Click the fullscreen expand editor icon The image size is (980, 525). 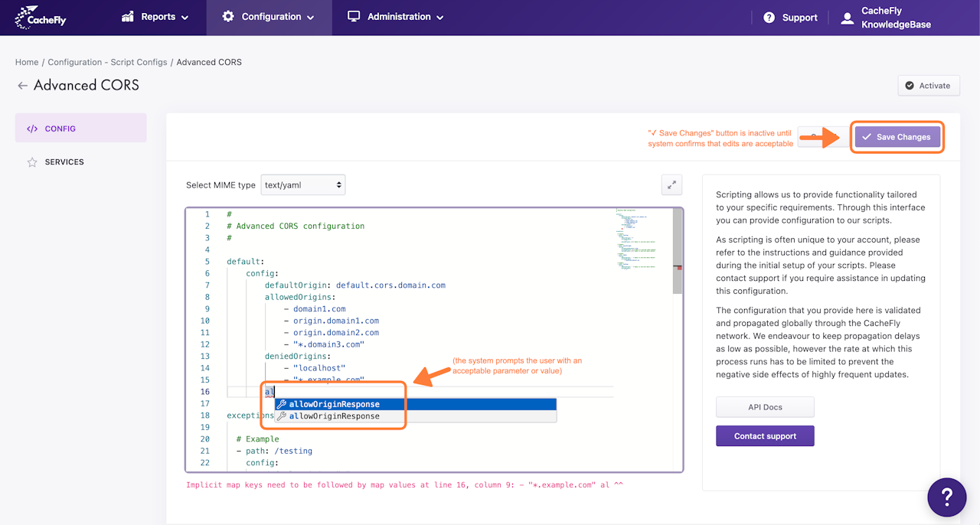tap(671, 184)
